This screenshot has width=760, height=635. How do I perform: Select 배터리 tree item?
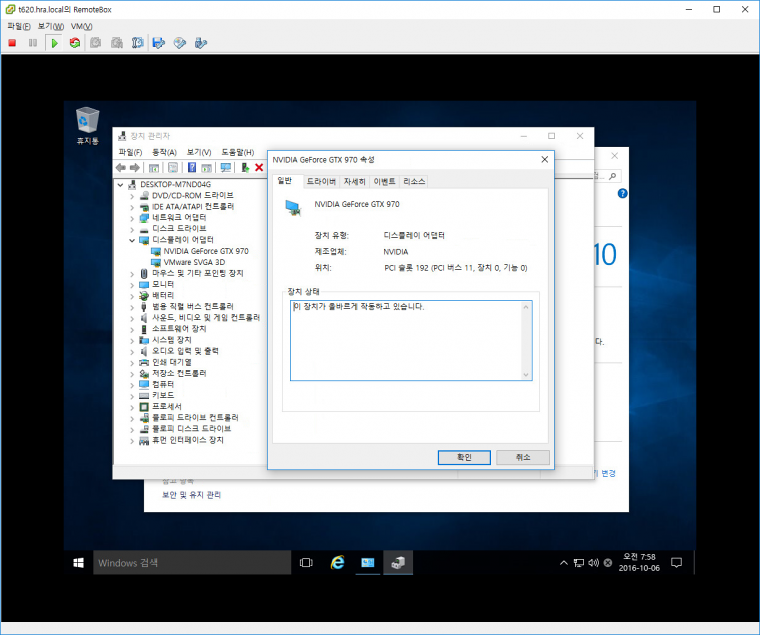click(x=163, y=295)
